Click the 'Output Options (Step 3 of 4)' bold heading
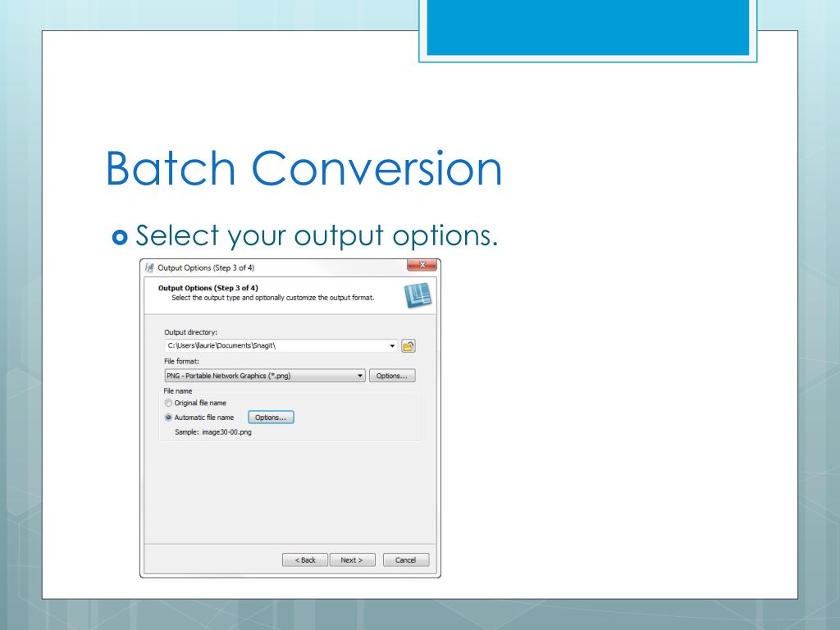The height and width of the screenshot is (630, 840). [208, 288]
